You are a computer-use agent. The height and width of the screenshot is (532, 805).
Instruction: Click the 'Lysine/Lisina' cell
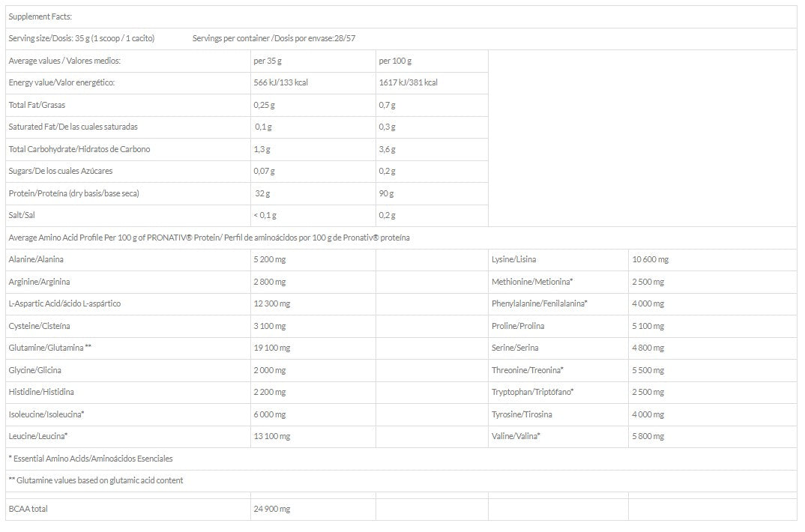coord(513,259)
